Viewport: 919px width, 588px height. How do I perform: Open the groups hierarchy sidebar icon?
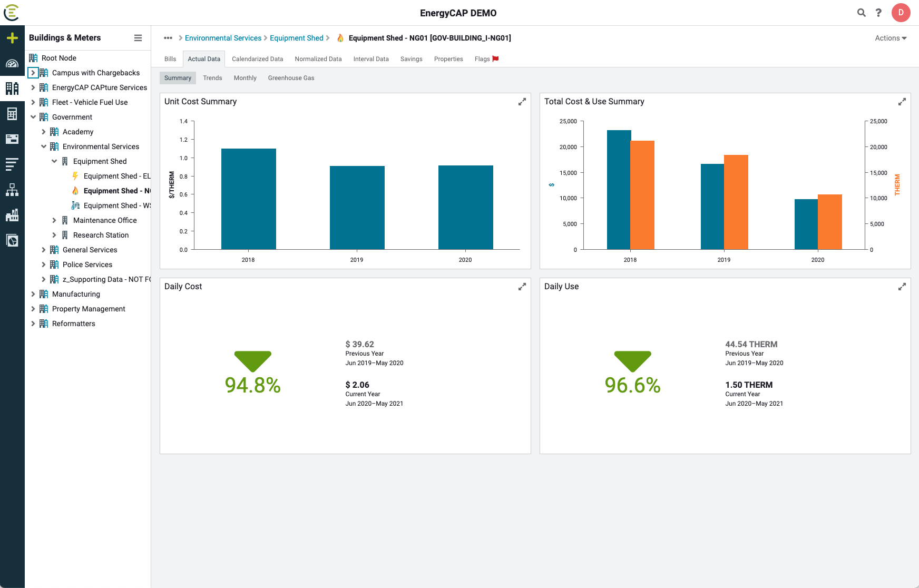tap(12, 190)
